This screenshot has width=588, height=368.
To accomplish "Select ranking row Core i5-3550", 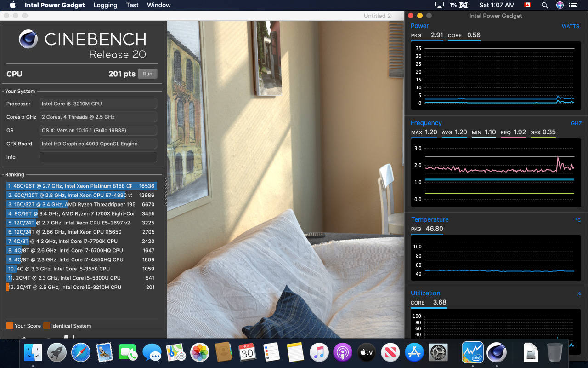I will pyautogui.click(x=82, y=269).
